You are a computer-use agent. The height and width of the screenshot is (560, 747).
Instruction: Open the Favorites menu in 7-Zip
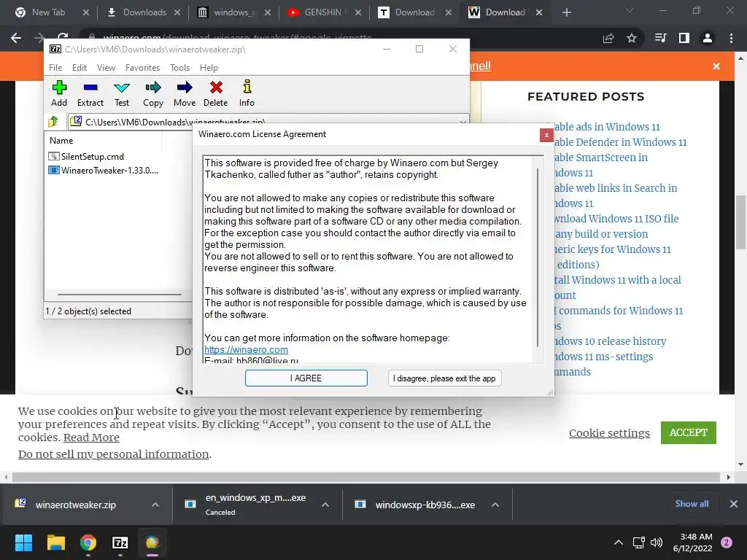click(x=142, y=68)
